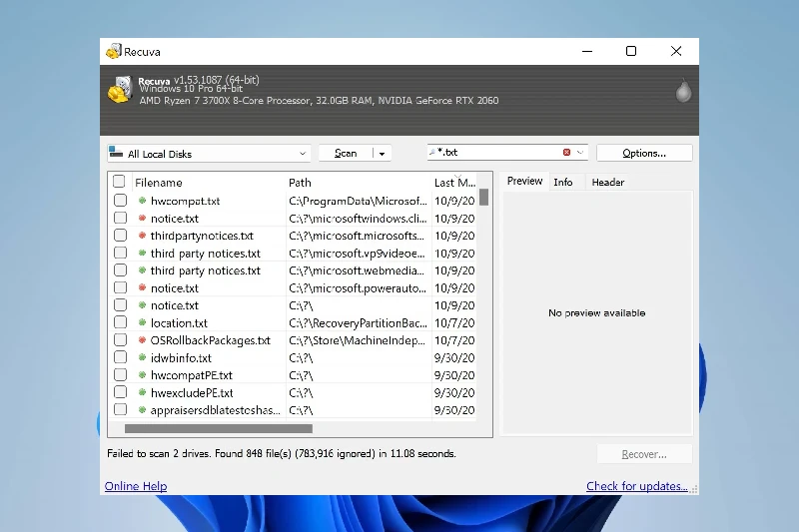
Task: Check the box for thirdpartynotices.txt
Action: (x=120, y=236)
